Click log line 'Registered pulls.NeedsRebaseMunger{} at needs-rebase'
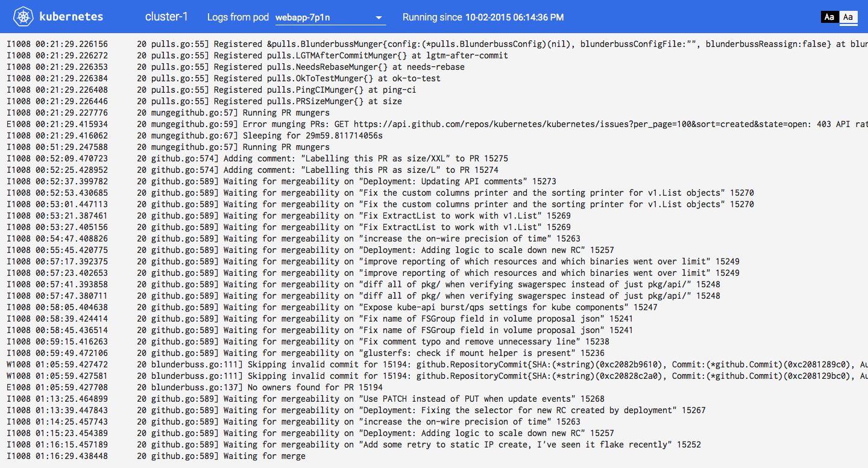 coord(236,67)
